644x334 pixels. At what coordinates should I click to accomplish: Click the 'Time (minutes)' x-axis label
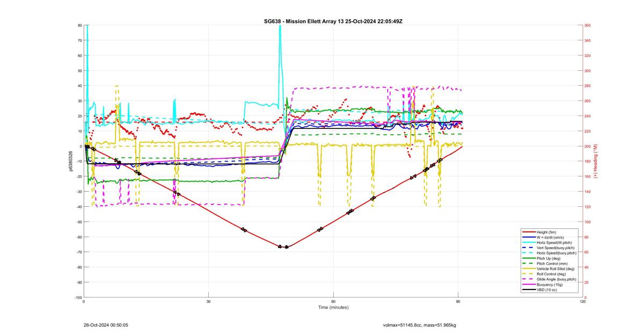click(x=333, y=308)
